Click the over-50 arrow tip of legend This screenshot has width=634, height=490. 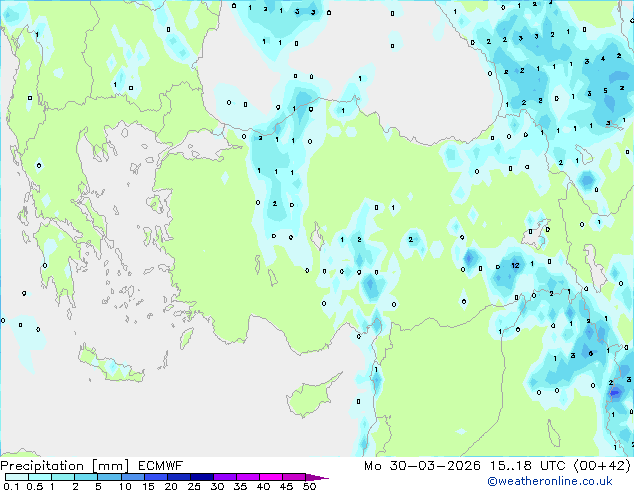[x=317, y=478]
